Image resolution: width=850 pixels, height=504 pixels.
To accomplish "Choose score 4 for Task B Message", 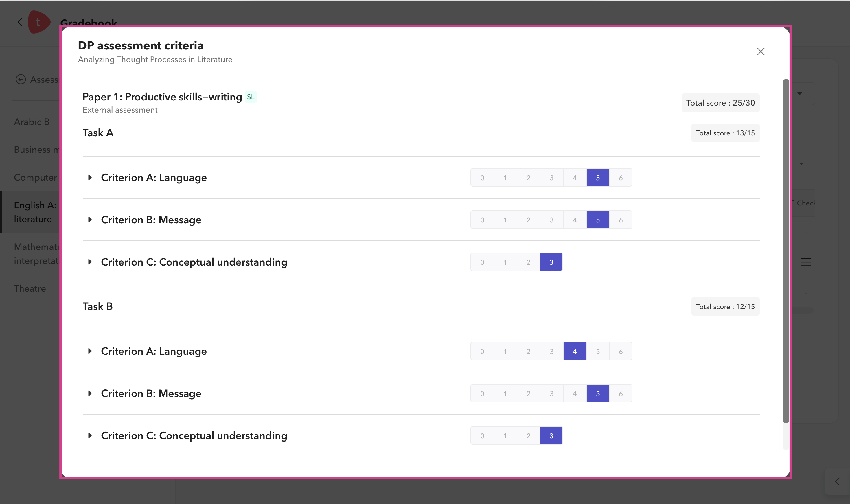I will (575, 393).
